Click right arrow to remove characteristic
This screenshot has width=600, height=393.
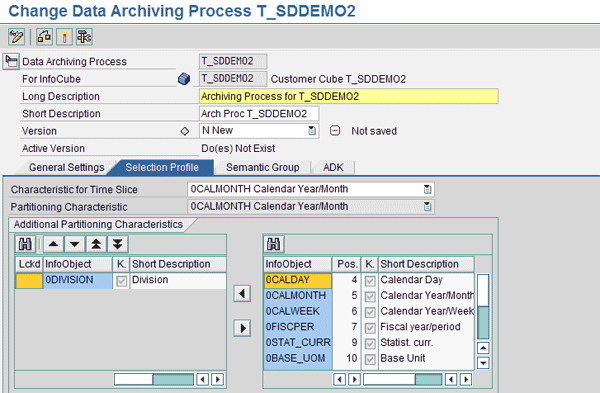point(242,328)
